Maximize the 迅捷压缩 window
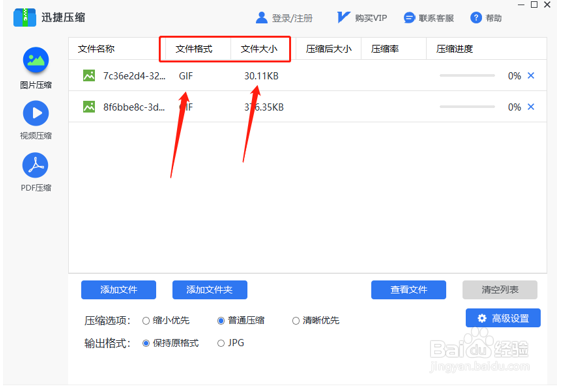 (534, 5)
